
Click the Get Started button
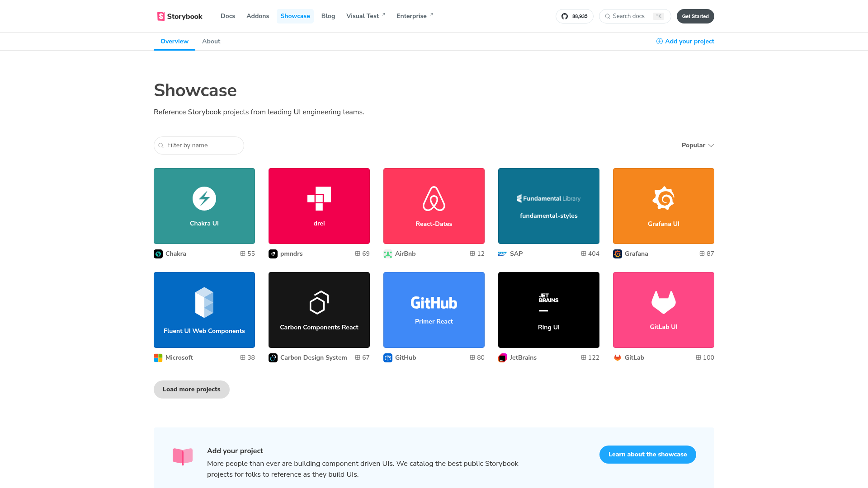(x=695, y=16)
